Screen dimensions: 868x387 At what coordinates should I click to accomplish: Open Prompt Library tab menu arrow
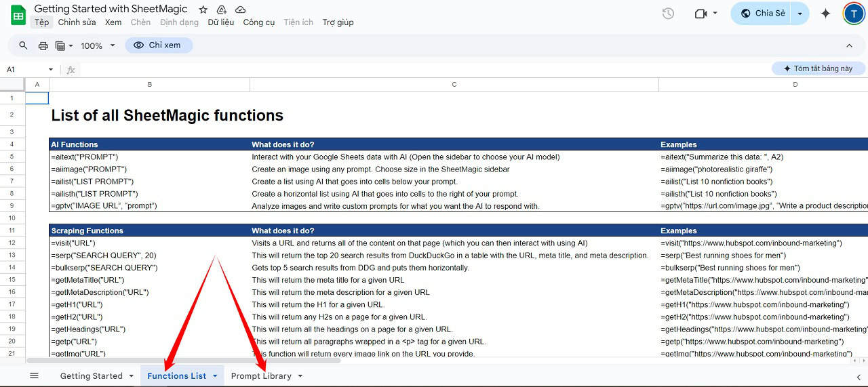click(x=300, y=376)
